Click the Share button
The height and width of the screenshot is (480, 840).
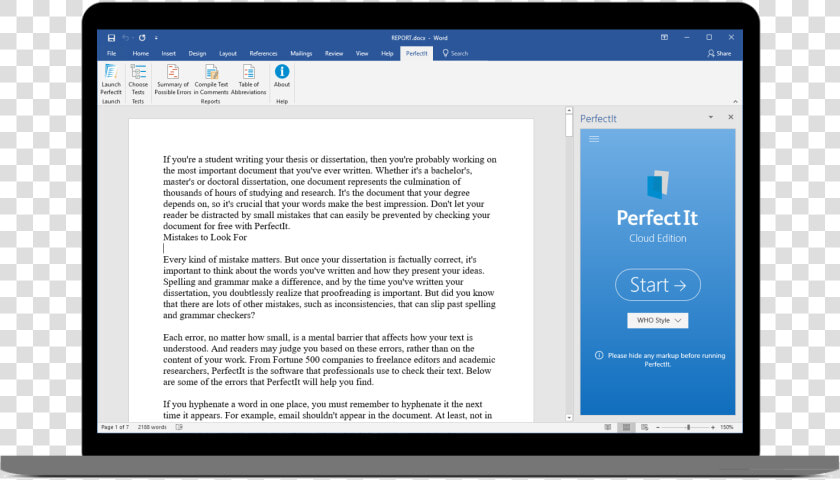(x=719, y=54)
